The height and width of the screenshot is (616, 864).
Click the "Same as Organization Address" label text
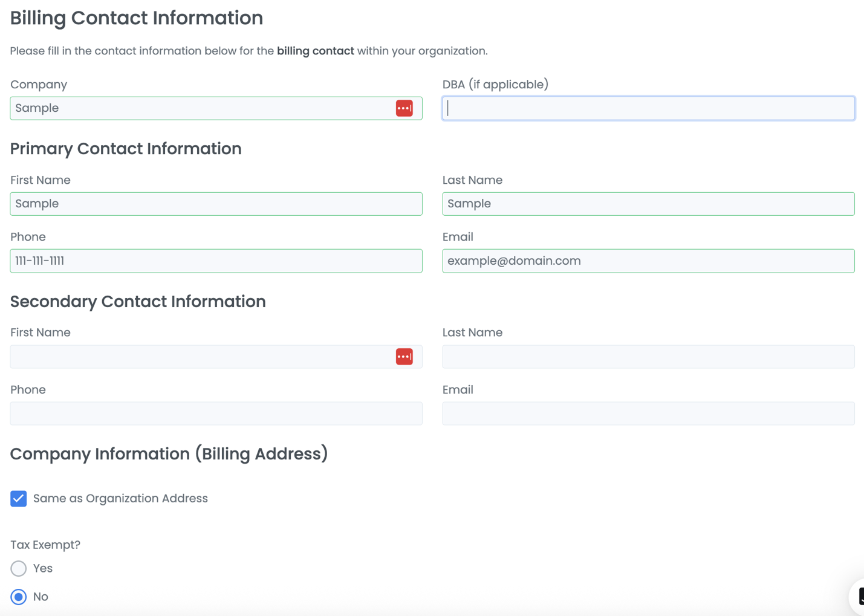[x=120, y=499]
